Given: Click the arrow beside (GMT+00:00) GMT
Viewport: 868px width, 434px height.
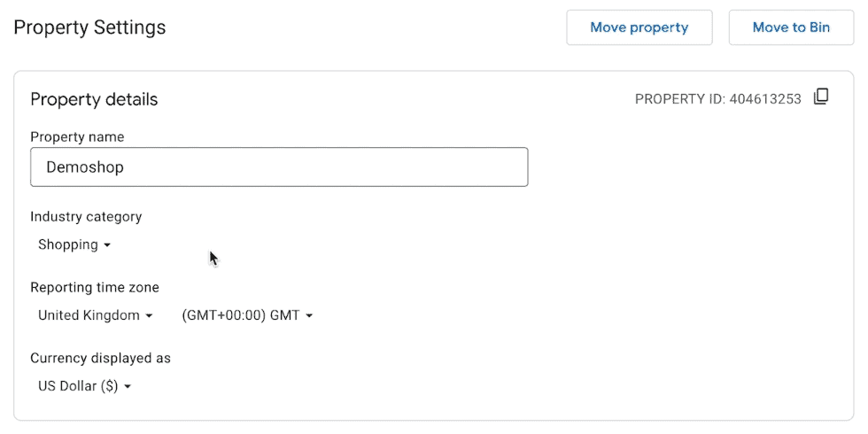Looking at the screenshot, I should pos(309,316).
